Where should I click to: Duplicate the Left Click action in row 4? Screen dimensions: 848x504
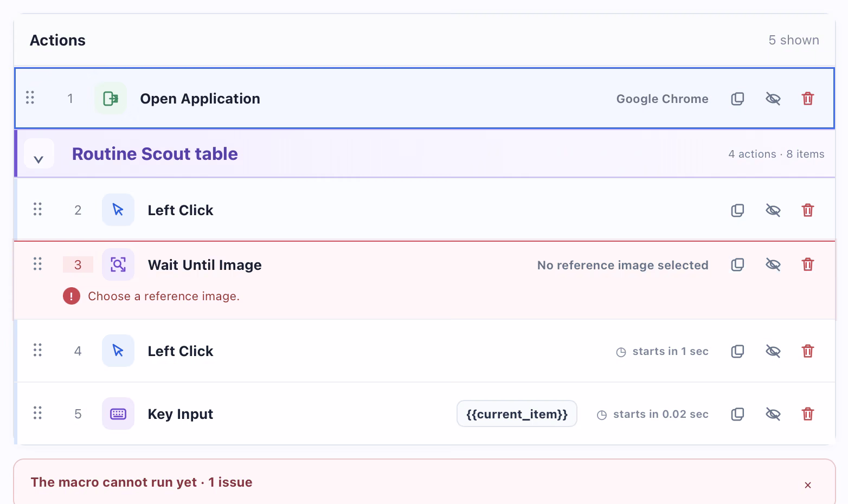coord(737,351)
